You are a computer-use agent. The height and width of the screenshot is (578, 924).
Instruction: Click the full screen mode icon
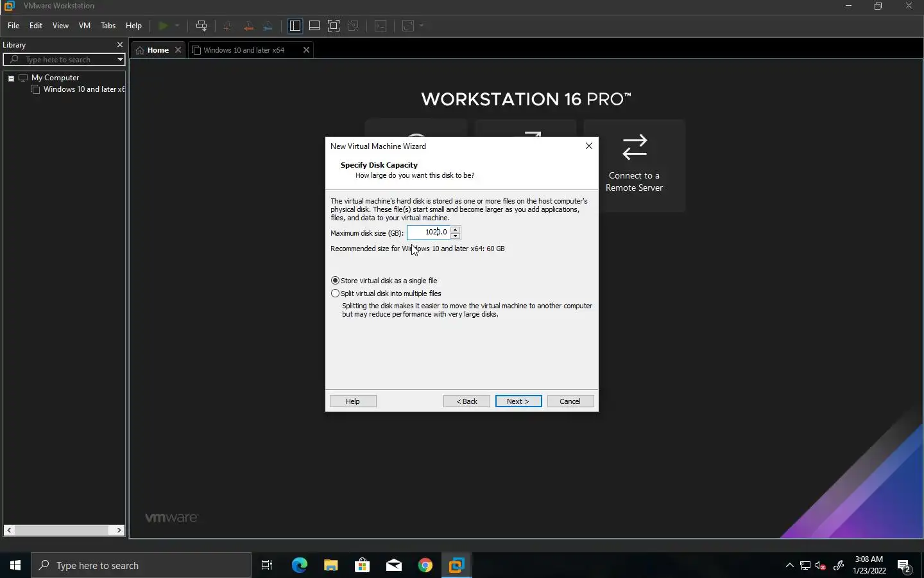tap(334, 26)
